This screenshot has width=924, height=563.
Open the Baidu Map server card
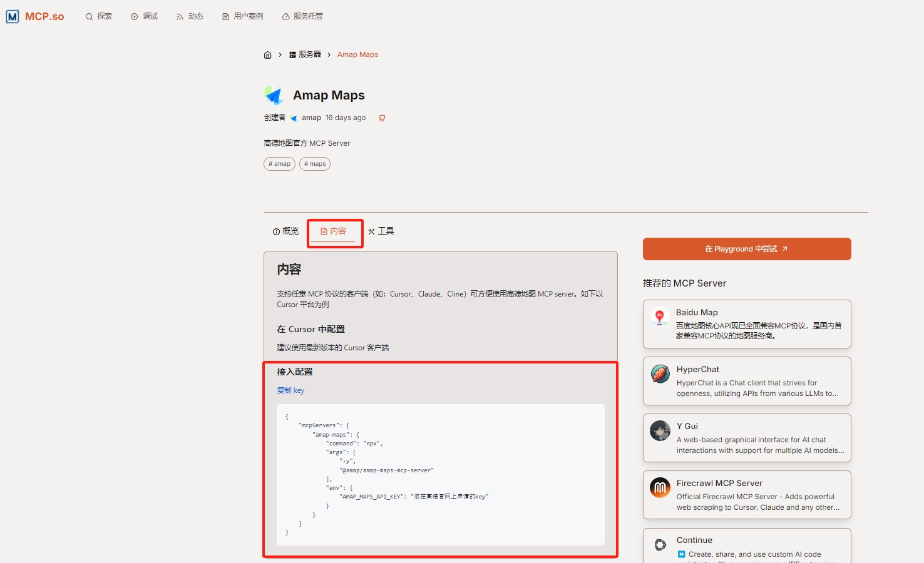pos(747,324)
